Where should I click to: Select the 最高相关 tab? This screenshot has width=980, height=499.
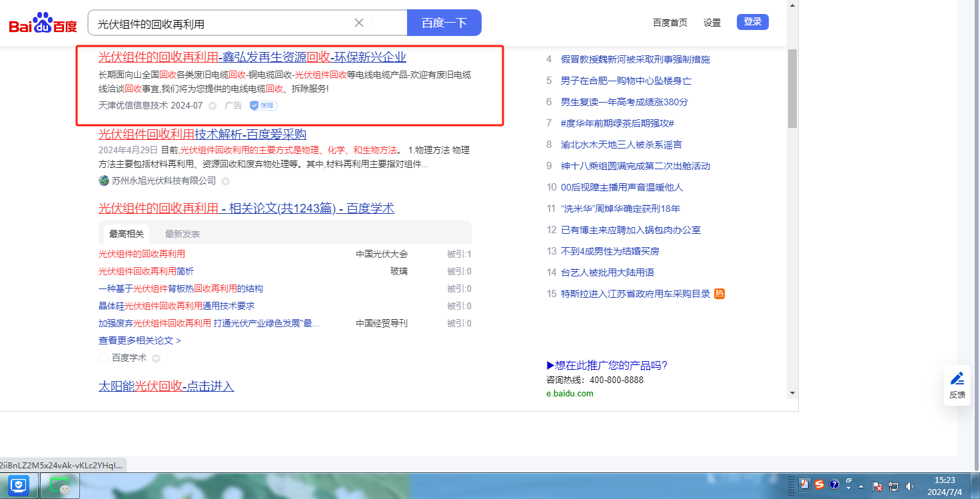click(x=127, y=234)
